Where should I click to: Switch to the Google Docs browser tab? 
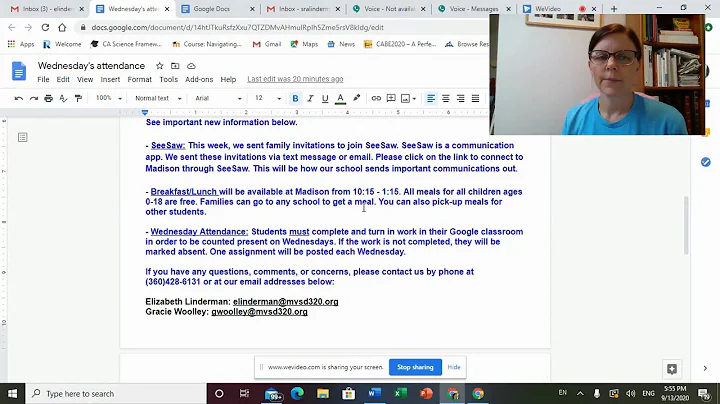tap(218, 9)
